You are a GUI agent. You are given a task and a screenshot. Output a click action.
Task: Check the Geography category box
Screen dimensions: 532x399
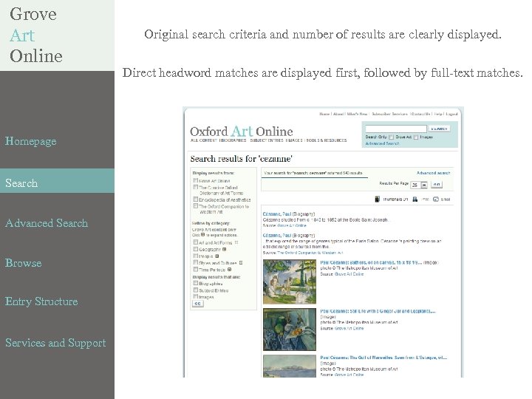(195, 249)
